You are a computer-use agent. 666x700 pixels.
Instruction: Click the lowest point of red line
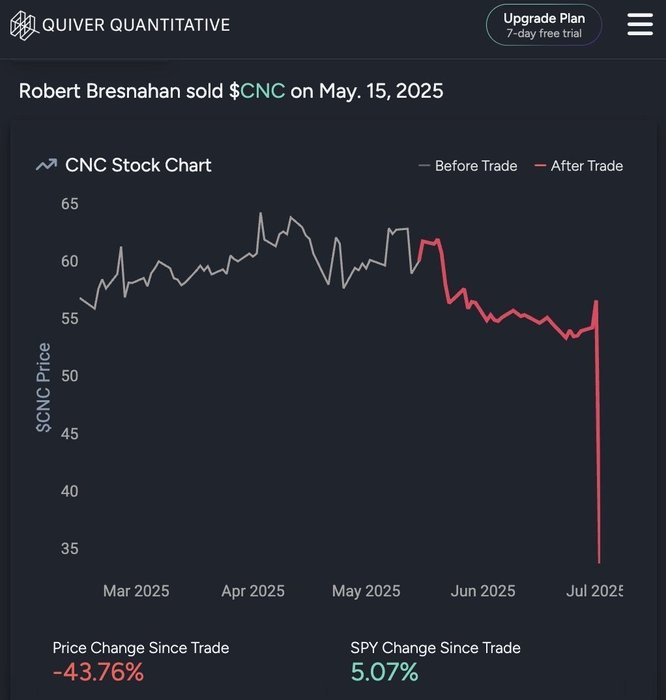(599, 561)
